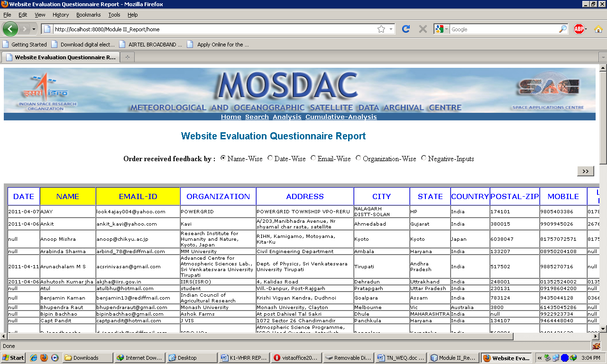Click the bookmark star in the address bar
Image resolution: width=607 pixels, height=364 pixels.
(381, 29)
